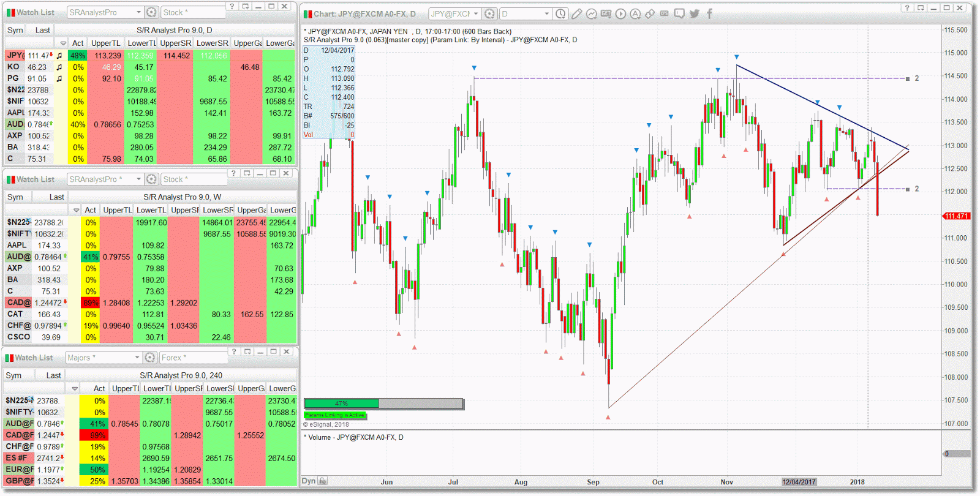Image resolution: width=980 pixels, height=496 pixels.
Task: Click S/R Analyst Pro 9.0, W header
Action: click(x=183, y=197)
